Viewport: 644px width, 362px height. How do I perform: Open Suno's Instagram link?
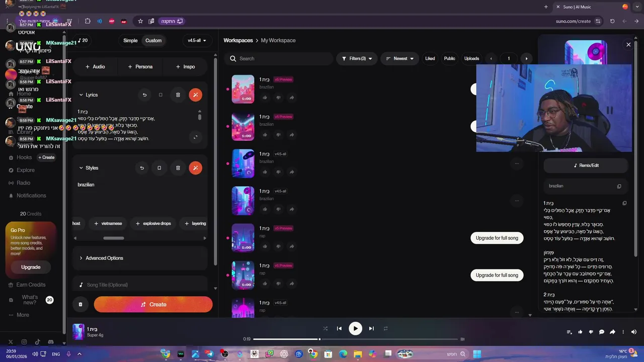tap(24, 342)
